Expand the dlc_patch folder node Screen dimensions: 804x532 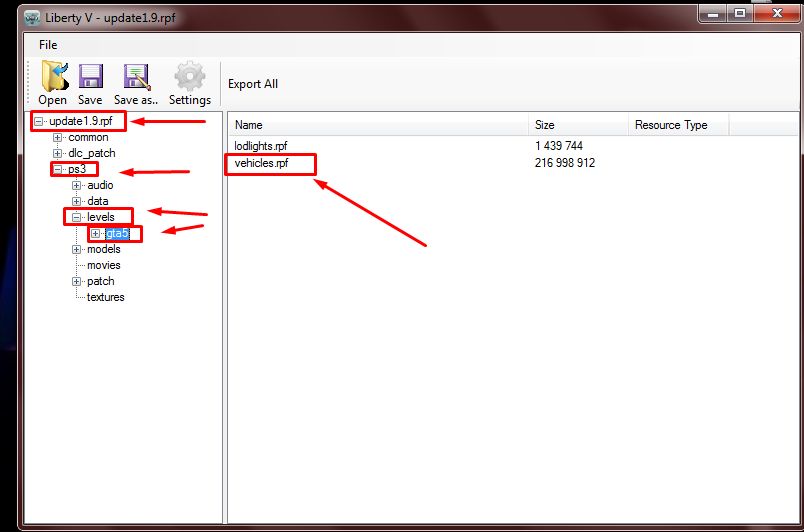click(58, 153)
